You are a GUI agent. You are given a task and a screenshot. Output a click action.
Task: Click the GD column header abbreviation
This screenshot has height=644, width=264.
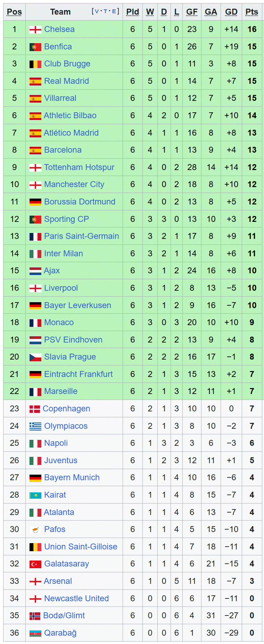coord(231,12)
